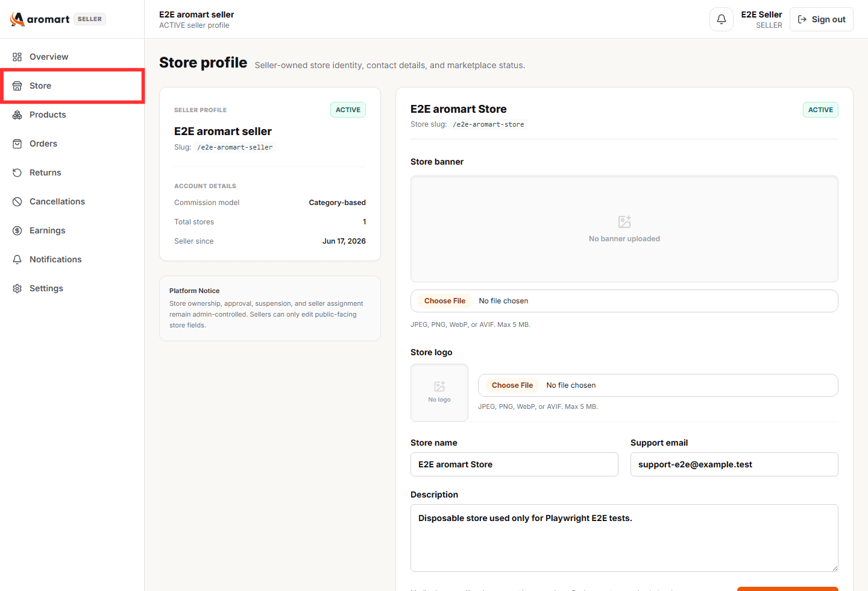Click the Settings gear icon in sidebar
This screenshot has height=591, width=868.
coord(17,288)
